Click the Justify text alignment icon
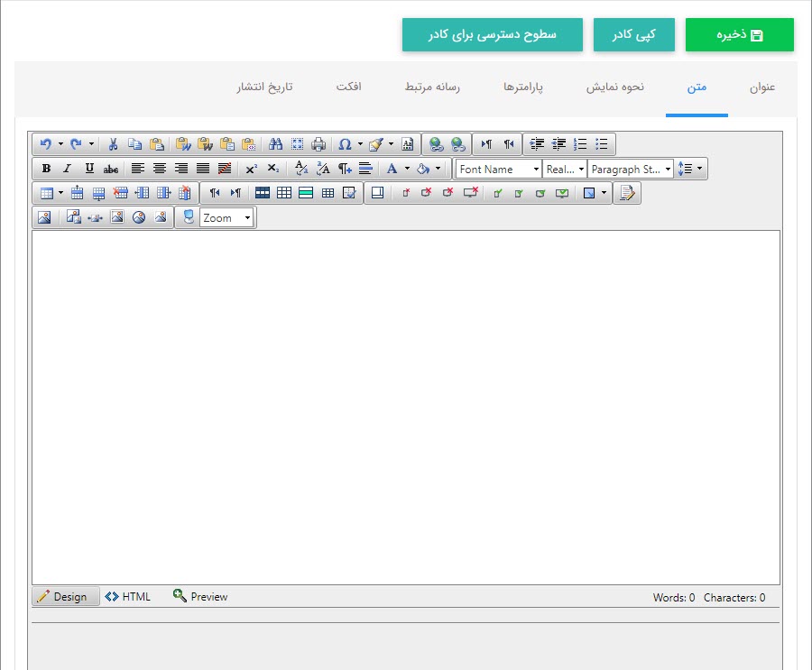Viewport: 812px width, 670px height. point(203,169)
